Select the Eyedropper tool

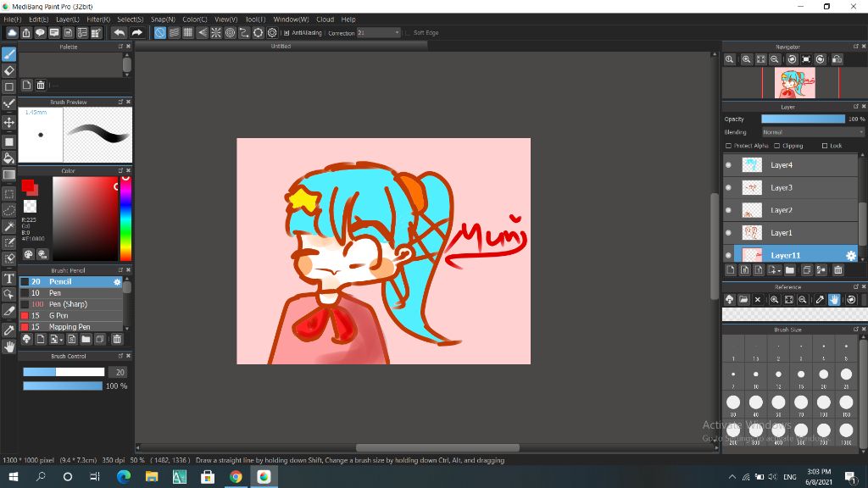coord(8,330)
